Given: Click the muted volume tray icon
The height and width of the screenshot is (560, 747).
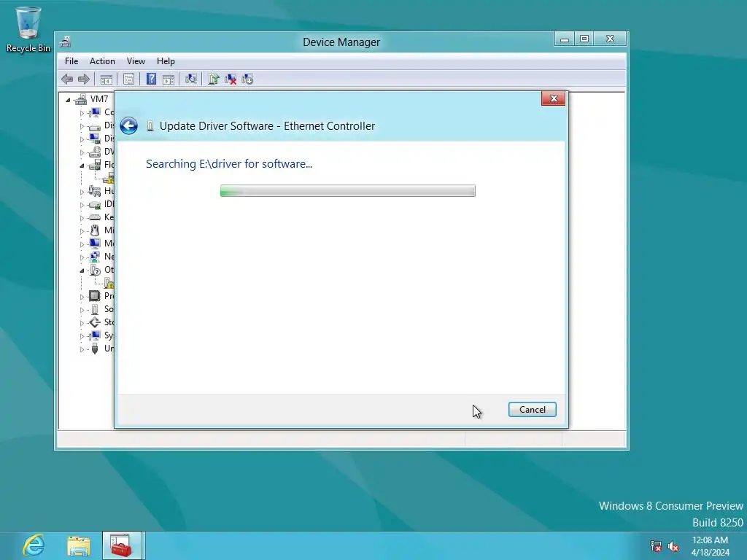Looking at the screenshot, I should coord(673,545).
